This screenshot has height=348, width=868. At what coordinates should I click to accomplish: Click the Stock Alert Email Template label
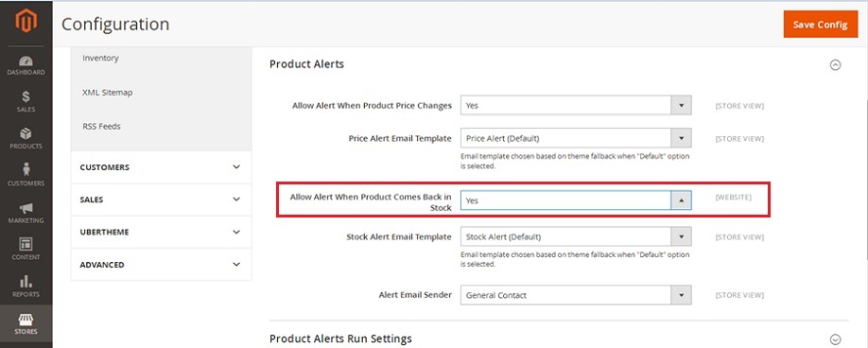pos(399,236)
